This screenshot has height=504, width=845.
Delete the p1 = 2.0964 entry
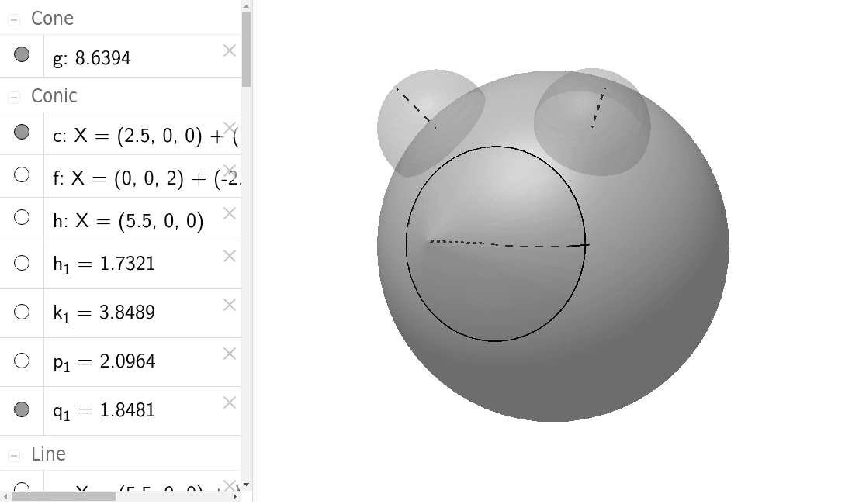(x=230, y=354)
